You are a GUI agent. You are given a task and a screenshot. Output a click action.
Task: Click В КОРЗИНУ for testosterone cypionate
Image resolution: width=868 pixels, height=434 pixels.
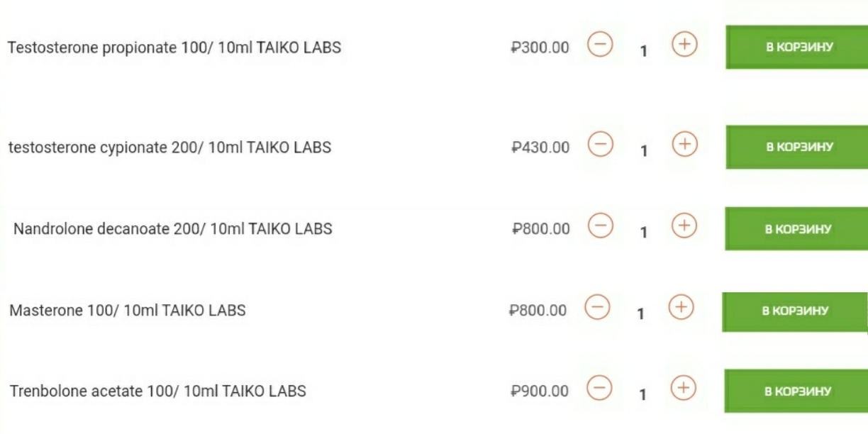coord(797,148)
